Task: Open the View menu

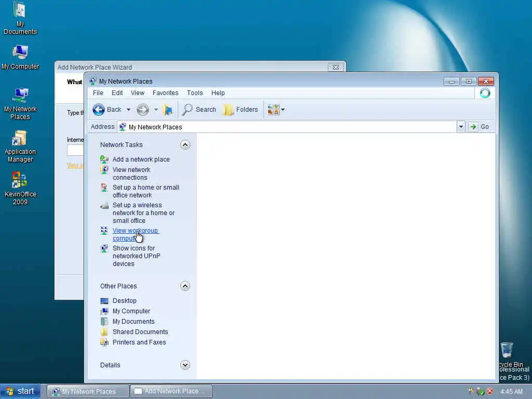Action: 137,93
